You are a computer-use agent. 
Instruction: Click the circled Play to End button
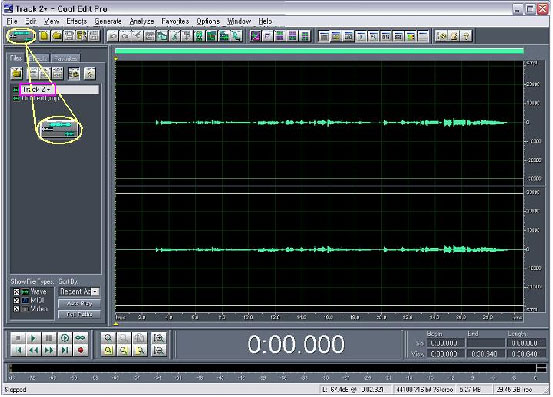[x=65, y=338]
